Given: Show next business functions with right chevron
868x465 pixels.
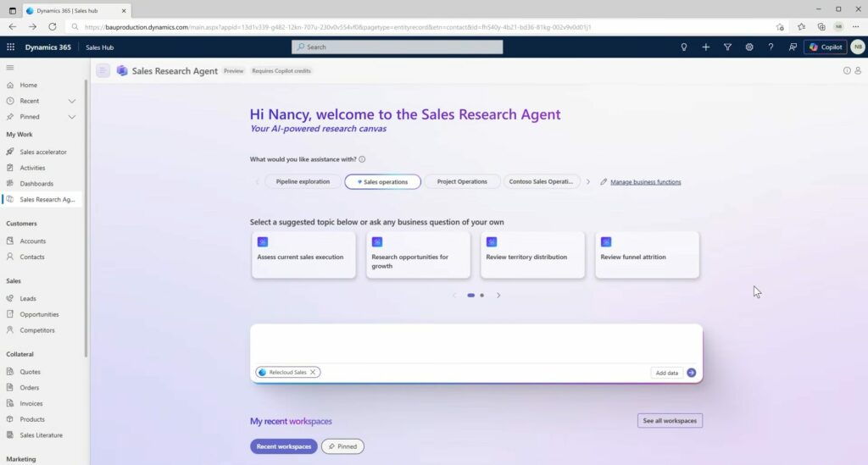Looking at the screenshot, I should [588, 182].
